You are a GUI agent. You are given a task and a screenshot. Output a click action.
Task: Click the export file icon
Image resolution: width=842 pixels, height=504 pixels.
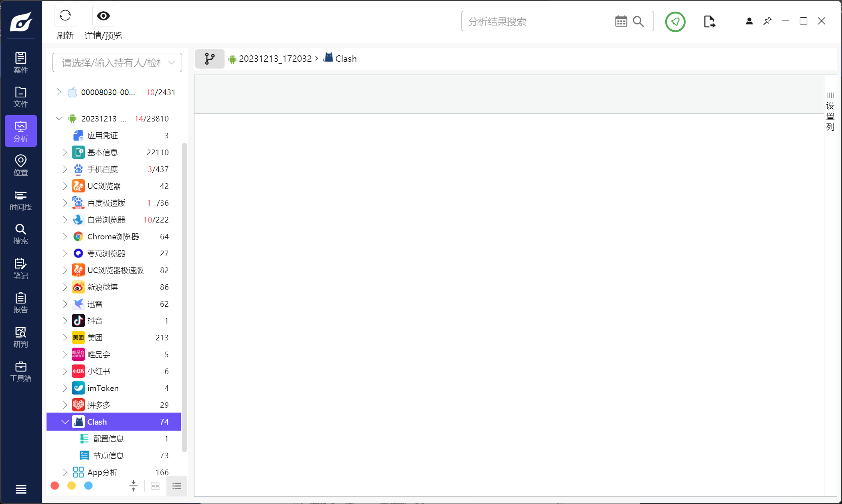(709, 22)
